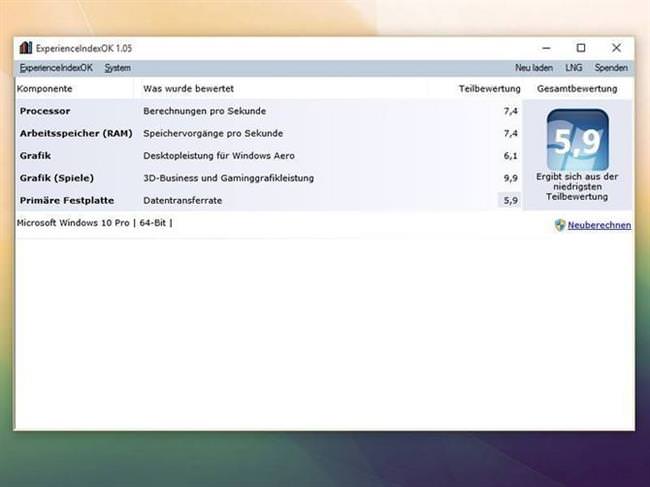Click the shield icon beside Neuberechnen
This screenshot has width=650, height=487.
point(560,225)
